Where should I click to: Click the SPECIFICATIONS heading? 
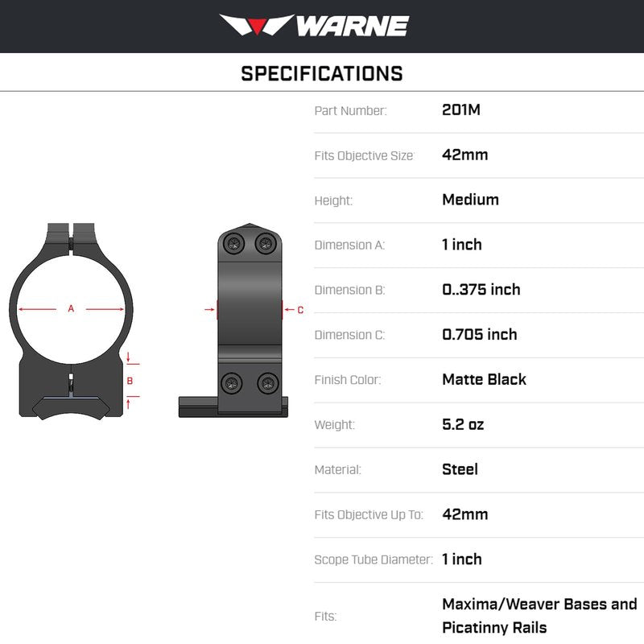321,74
